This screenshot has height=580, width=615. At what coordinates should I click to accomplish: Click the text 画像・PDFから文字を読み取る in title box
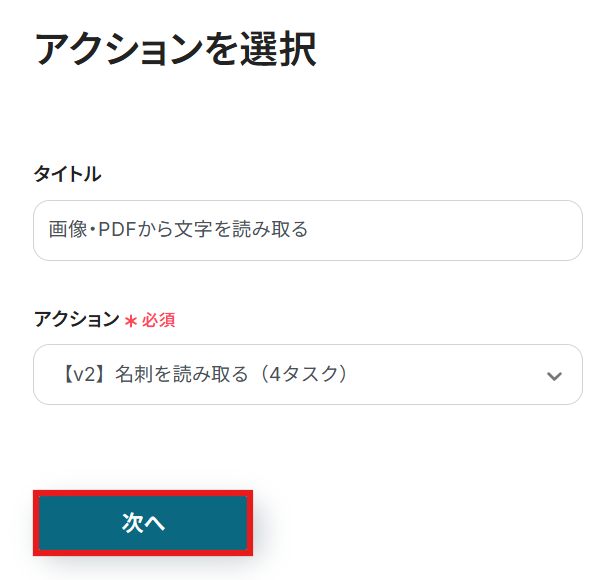coord(178,230)
